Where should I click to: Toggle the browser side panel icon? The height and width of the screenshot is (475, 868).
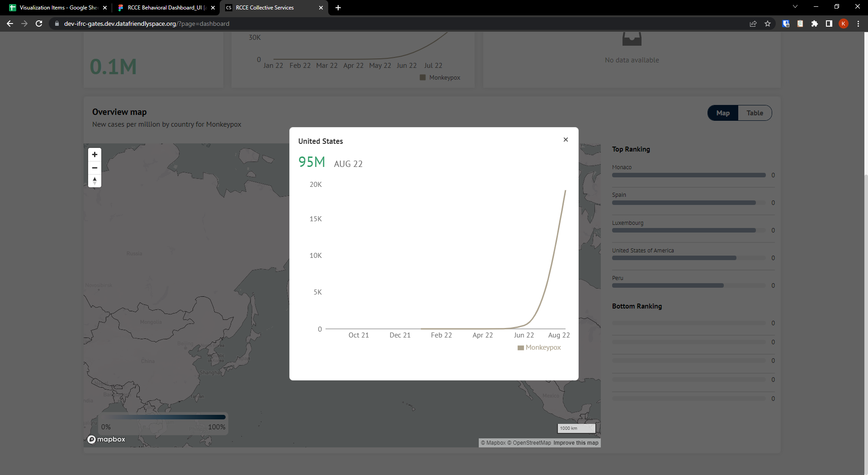tap(830, 24)
